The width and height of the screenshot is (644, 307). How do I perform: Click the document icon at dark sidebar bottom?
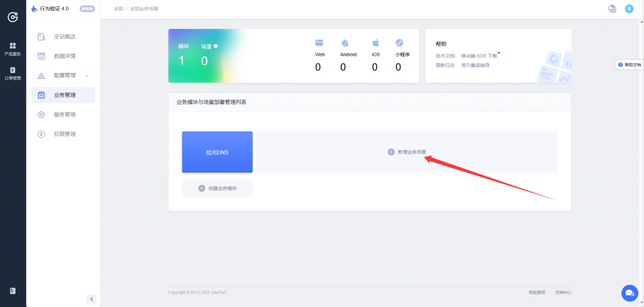[13, 291]
